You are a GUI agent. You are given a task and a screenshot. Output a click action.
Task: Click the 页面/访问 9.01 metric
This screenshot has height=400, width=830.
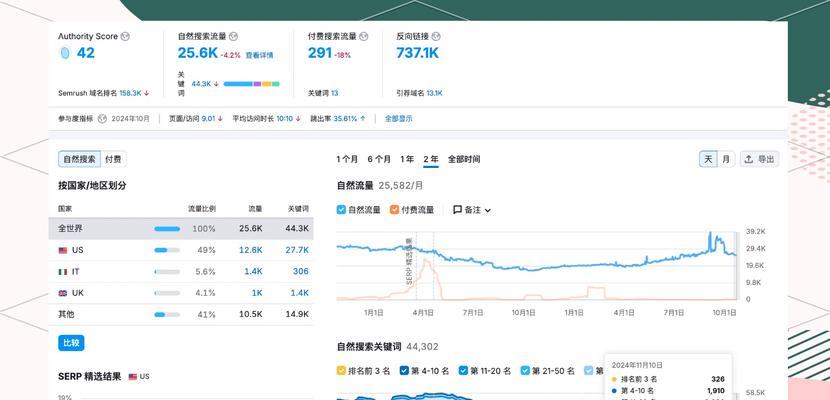(x=195, y=119)
